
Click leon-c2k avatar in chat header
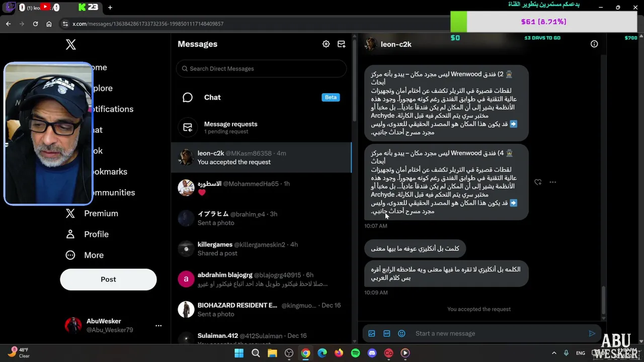point(371,44)
